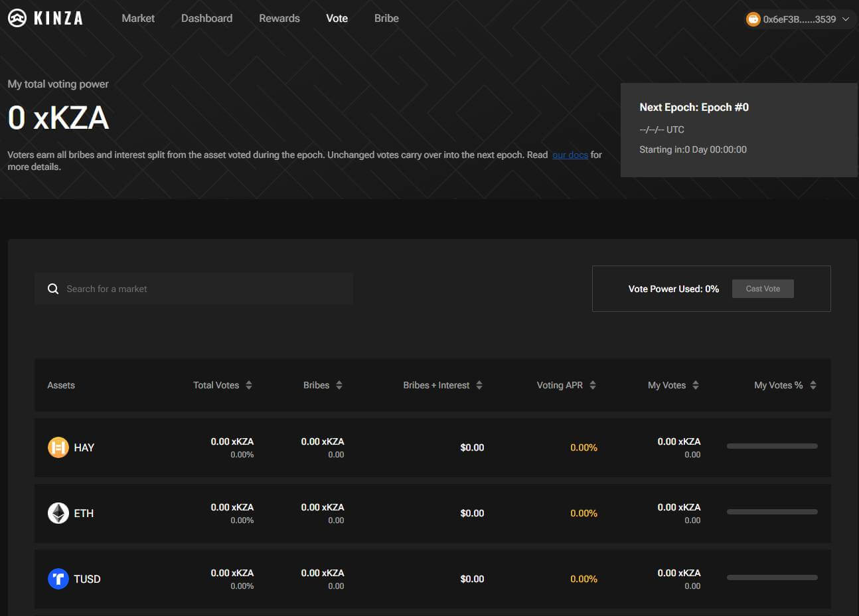Select the Vote tab
Image resolution: width=859 pixels, height=616 pixels.
point(337,19)
